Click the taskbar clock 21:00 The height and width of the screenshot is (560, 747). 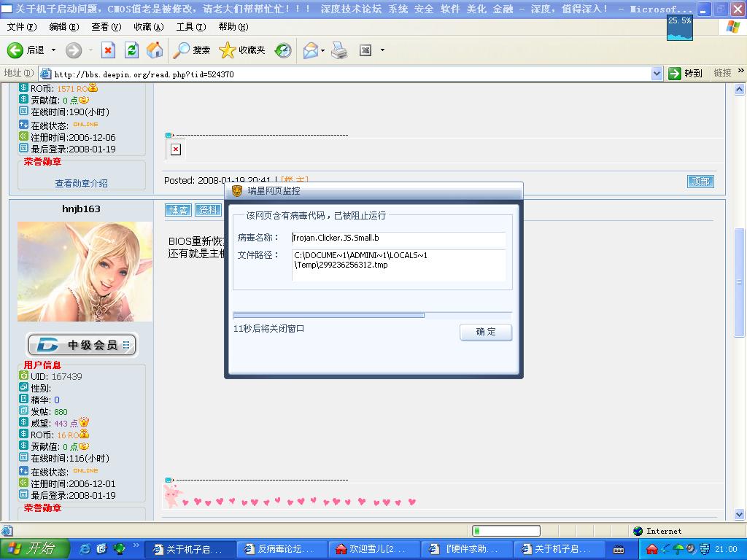(x=727, y=550)
